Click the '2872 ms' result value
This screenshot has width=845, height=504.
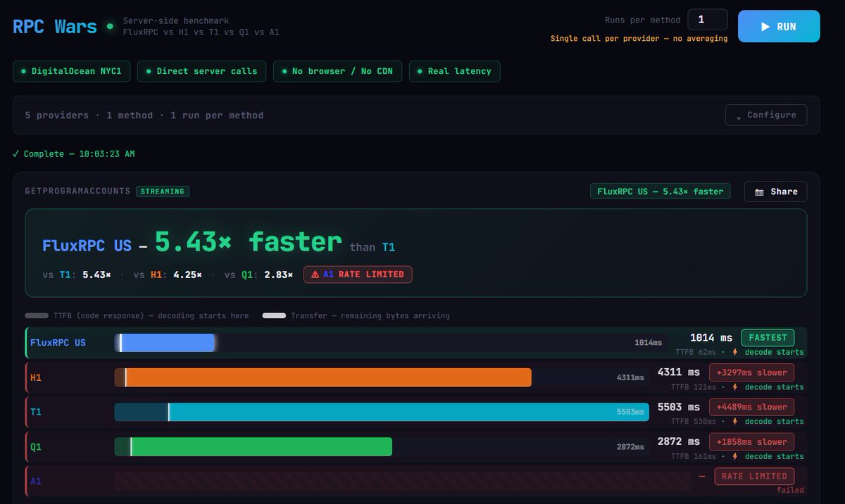pyautogui.click(x=679, y=441)
